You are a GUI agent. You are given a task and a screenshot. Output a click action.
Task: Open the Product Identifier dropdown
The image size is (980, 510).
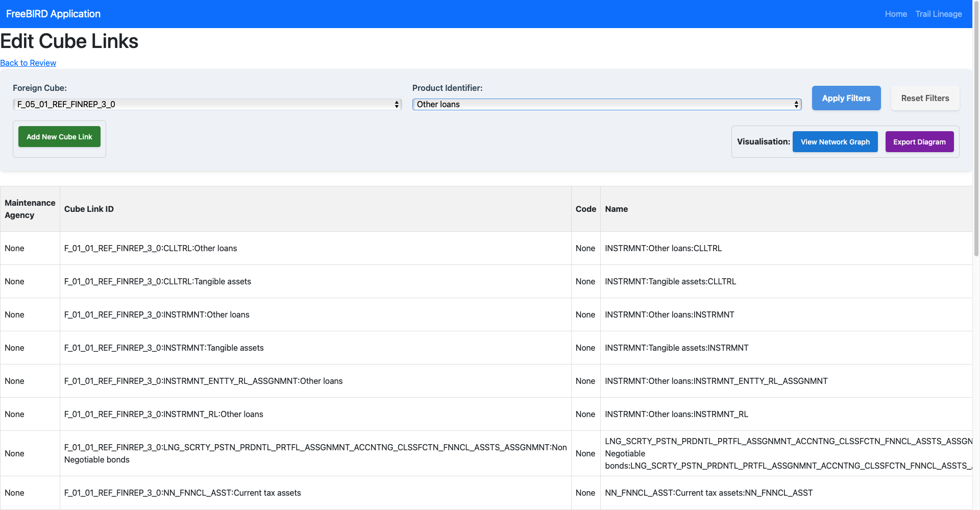coord(606,104)
